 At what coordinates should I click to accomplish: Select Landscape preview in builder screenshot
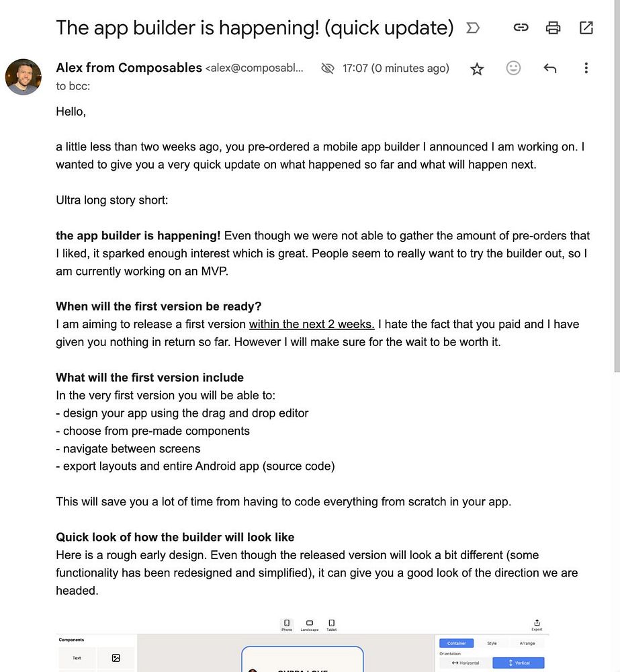310,625
